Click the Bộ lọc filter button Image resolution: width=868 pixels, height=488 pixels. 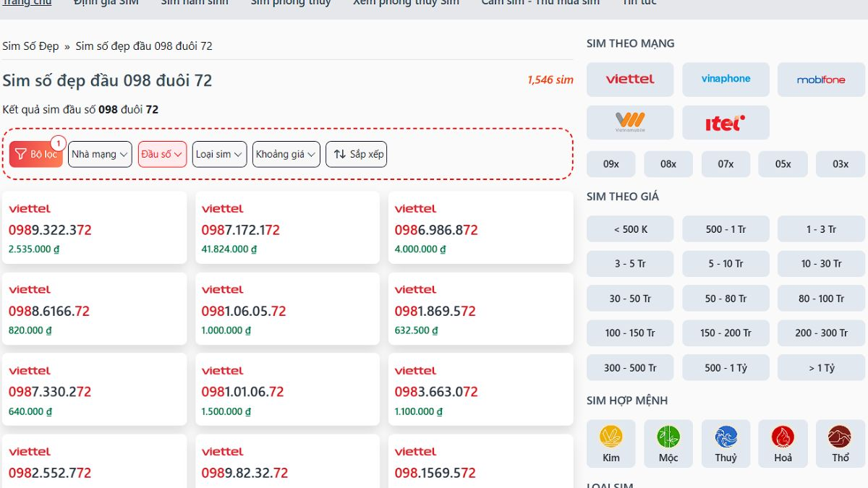coord(36,154)
